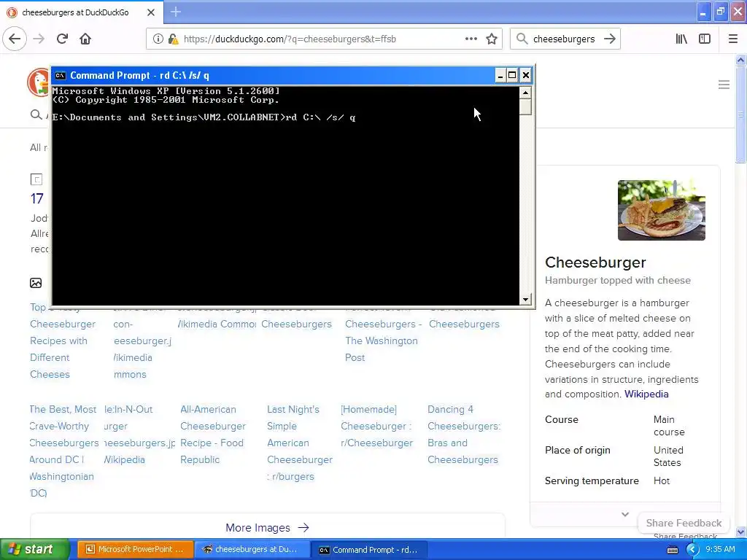
Task: Select Command Prompt taskbar button
Action: (369, 550)
